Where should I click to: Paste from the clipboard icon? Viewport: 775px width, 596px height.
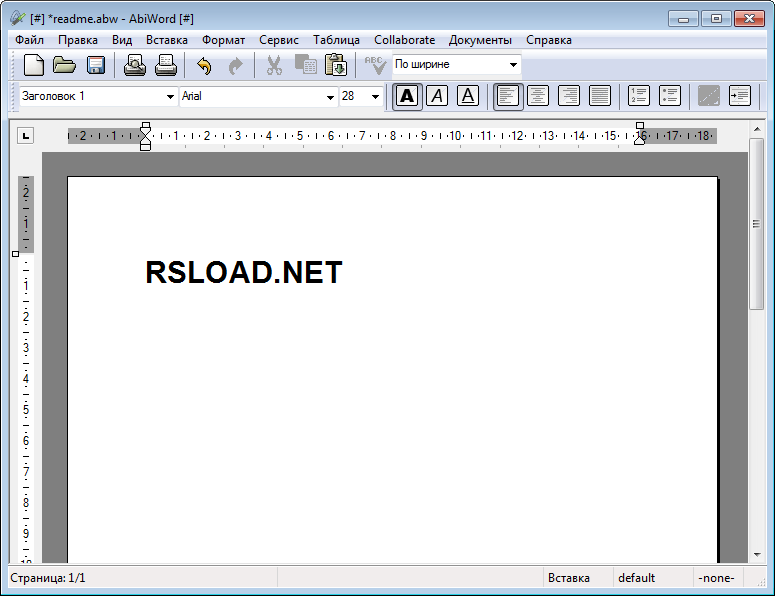coord(336,65)
